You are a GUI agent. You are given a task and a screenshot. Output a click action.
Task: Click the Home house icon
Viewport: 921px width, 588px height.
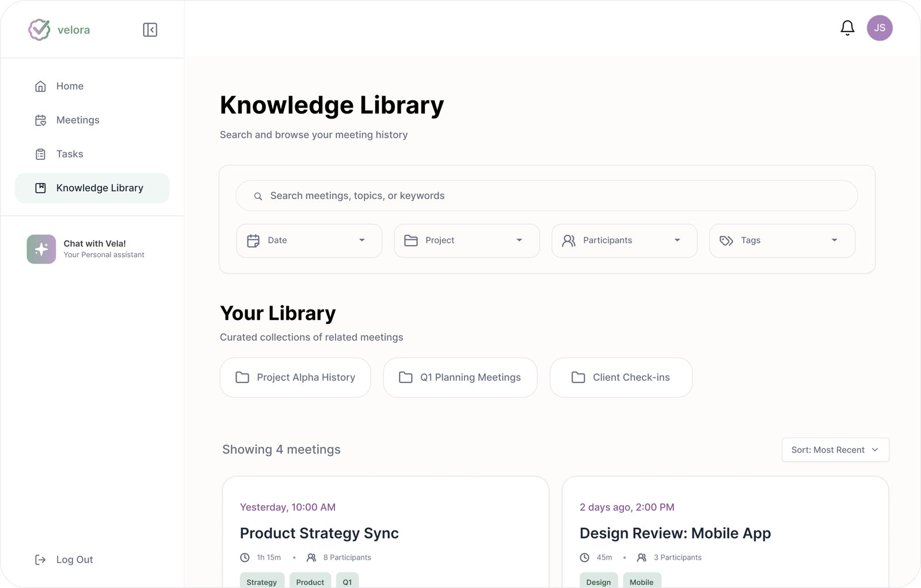point(40,86)
